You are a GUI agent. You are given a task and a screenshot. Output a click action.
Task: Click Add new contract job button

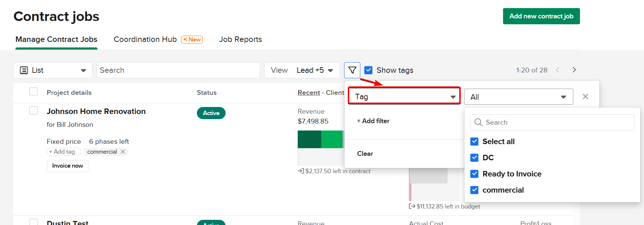pyautogui.click(x=541, y=16)
